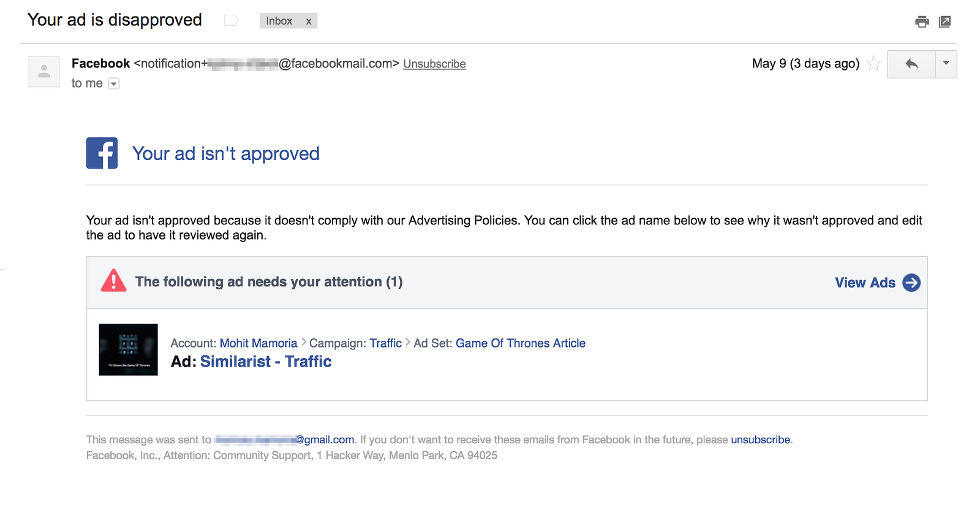
Task: Toggle the importance marker next to subject
Action: tap(231, 21)
